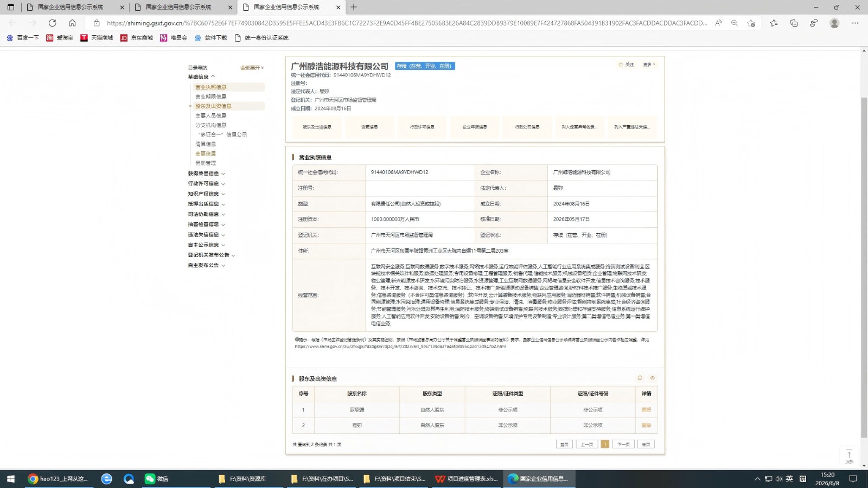This screenshot has height=488, width=868.
Task: Go to the browser home page
Action: click(x=72, y=23)
